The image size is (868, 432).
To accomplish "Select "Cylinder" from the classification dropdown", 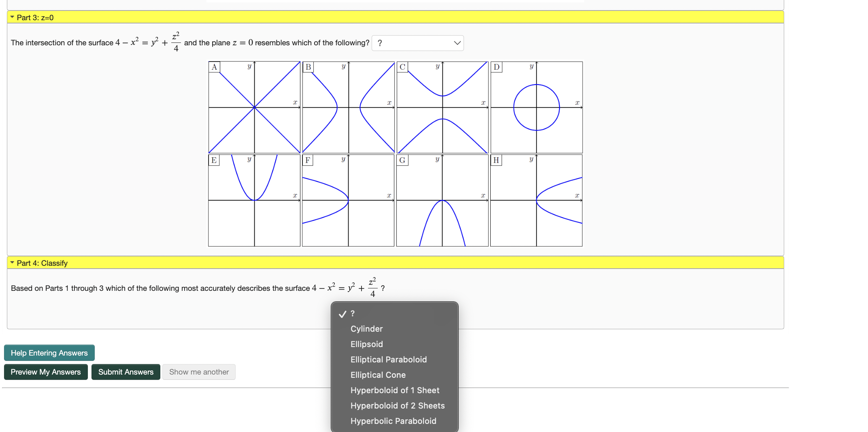I will pos(366,328).
